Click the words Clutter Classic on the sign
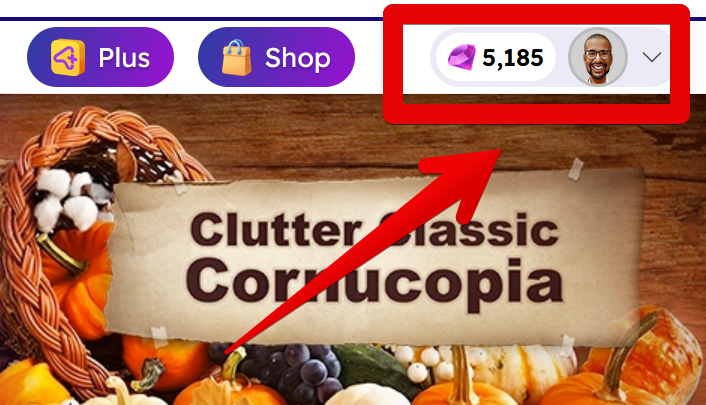Screen dimensions: 706x405 [x=375, y=230]
